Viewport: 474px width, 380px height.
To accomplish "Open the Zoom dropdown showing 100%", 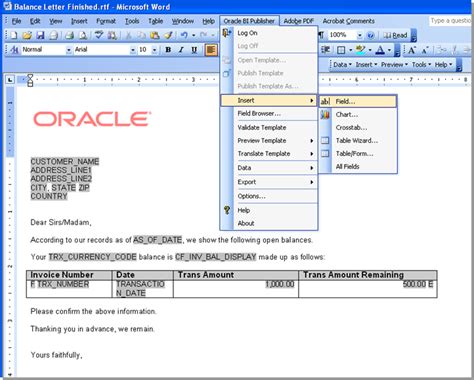I will click(359, 35).
